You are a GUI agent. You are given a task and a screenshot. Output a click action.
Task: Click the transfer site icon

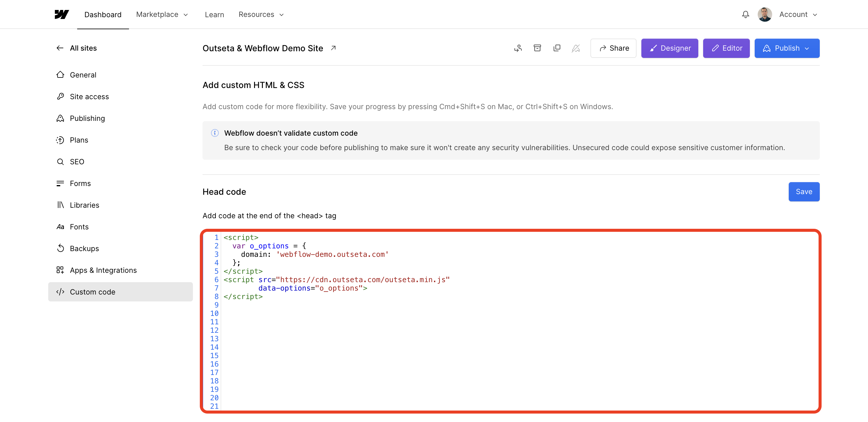click(518, 48)
